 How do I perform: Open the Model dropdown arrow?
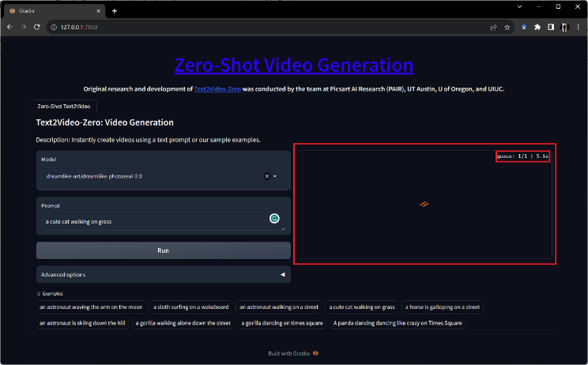(275, 176)
